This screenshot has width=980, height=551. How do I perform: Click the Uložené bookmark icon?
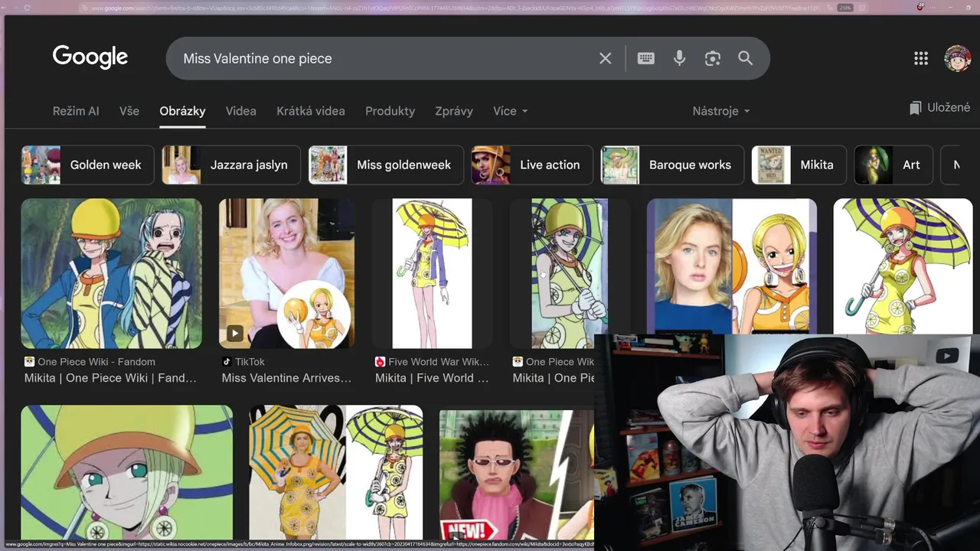coord(915,108)
